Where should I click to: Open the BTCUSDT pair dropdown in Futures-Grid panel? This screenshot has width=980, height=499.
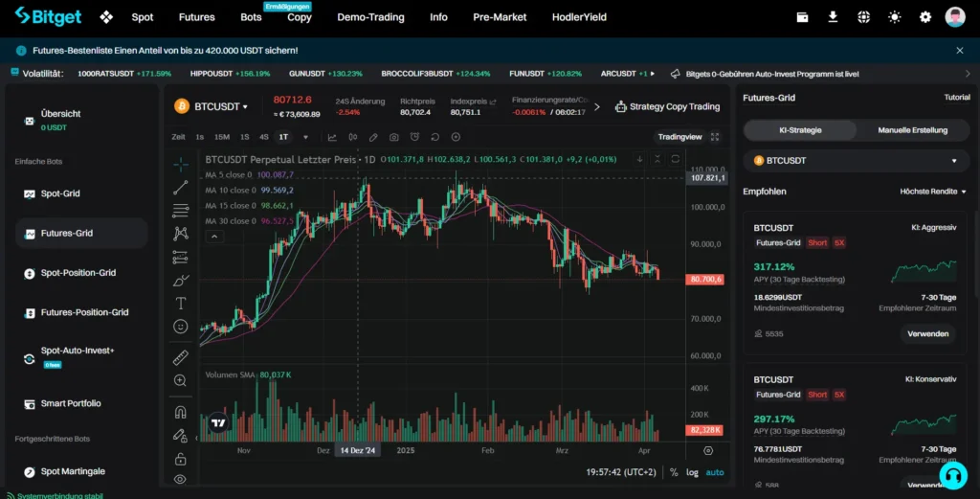856,161
